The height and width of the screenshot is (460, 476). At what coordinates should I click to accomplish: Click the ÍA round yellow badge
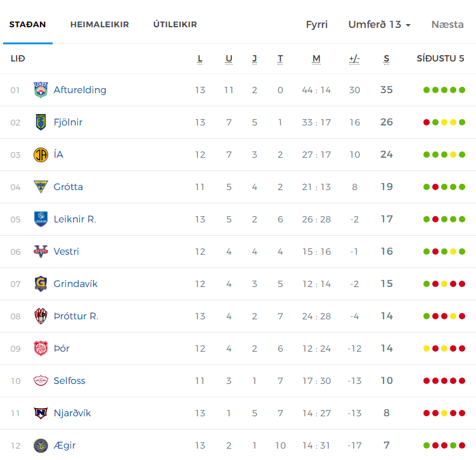(41, 155)
